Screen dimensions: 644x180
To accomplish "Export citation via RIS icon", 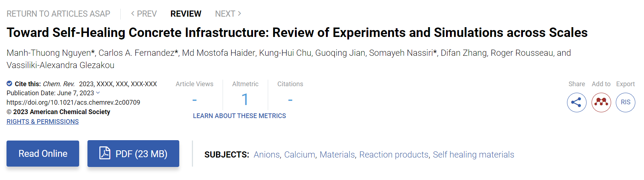I will click(626, 102).
